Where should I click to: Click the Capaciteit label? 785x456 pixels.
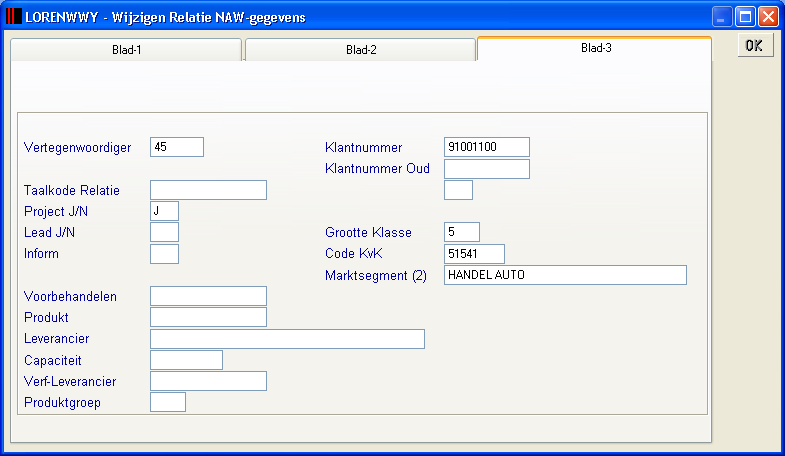point(53,360)
